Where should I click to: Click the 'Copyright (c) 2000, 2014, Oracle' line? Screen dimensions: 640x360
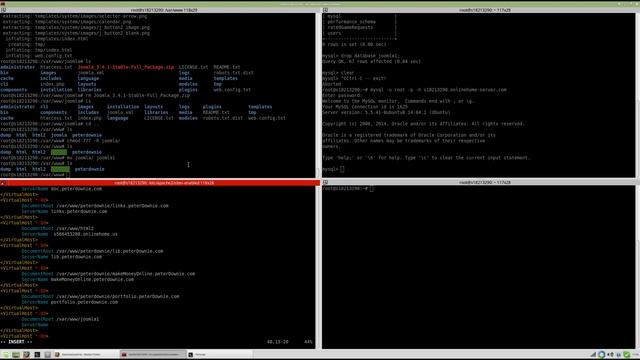(423, 124)
